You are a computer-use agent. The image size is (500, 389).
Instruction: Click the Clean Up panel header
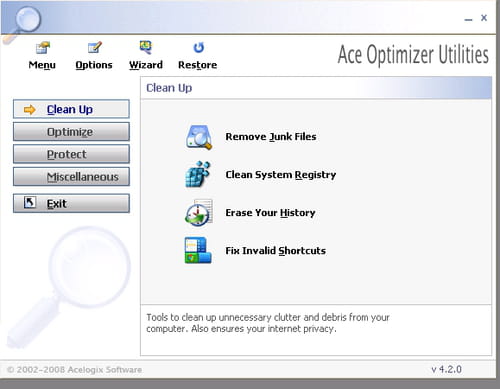(316, 88)
